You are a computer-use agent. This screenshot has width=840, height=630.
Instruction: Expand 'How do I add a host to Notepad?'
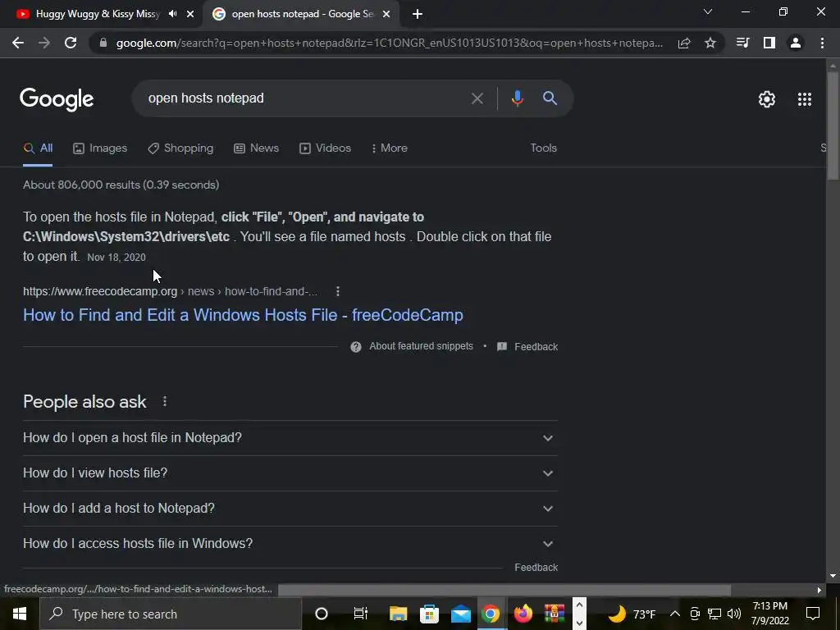290,509
